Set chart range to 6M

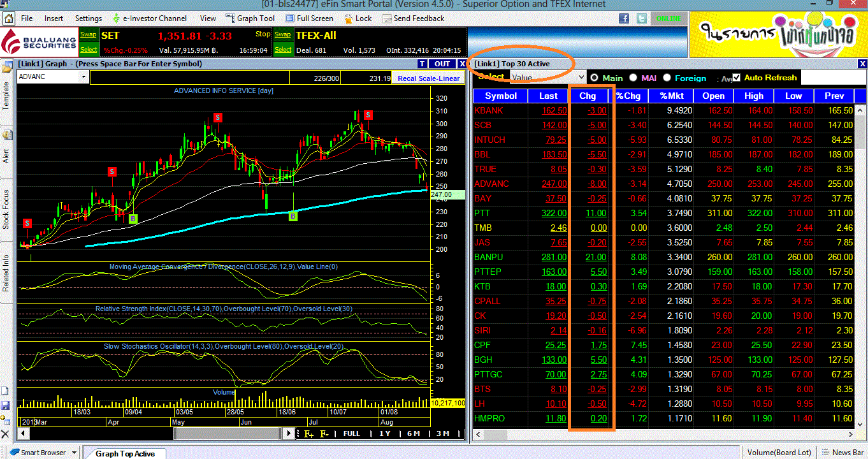point(414,434)
